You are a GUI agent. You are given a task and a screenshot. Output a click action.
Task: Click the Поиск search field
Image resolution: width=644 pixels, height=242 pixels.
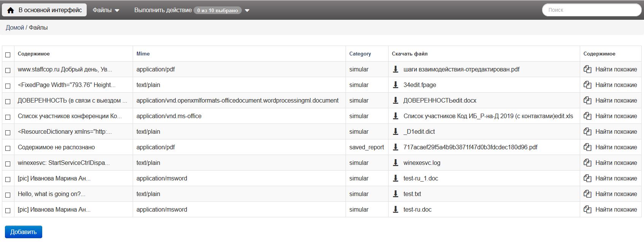coord(592,10)
